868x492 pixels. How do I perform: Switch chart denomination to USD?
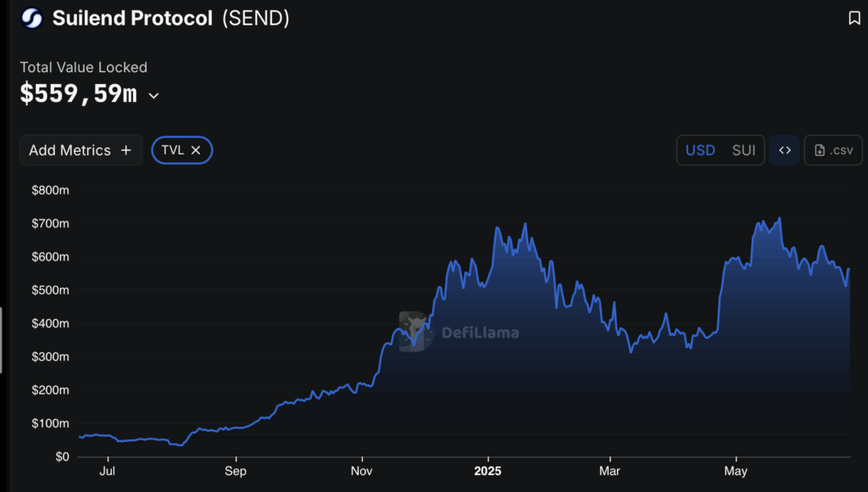(x=700, y=150)
